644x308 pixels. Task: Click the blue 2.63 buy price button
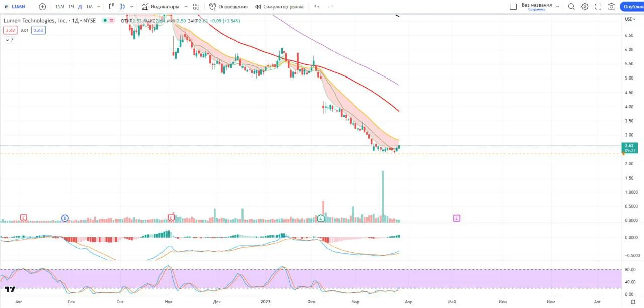pos(38,30)
